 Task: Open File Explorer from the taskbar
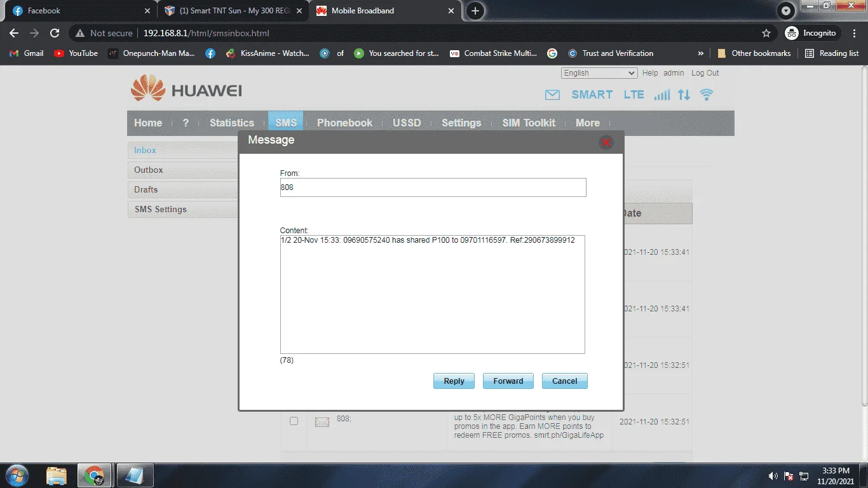[57, 475]
